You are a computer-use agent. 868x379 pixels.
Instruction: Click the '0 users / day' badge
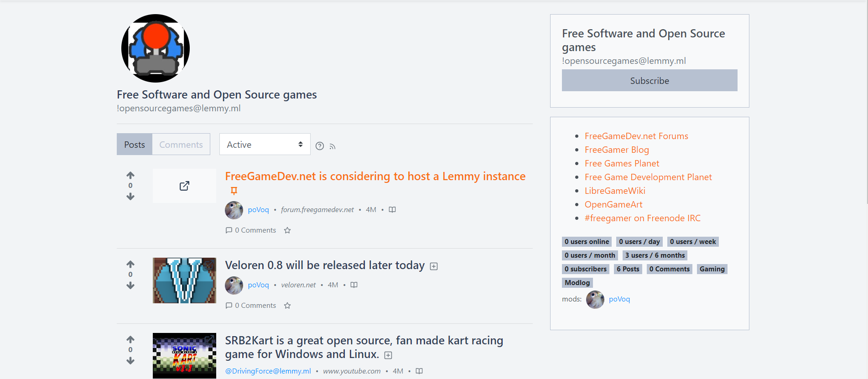(x=639, y=242)
